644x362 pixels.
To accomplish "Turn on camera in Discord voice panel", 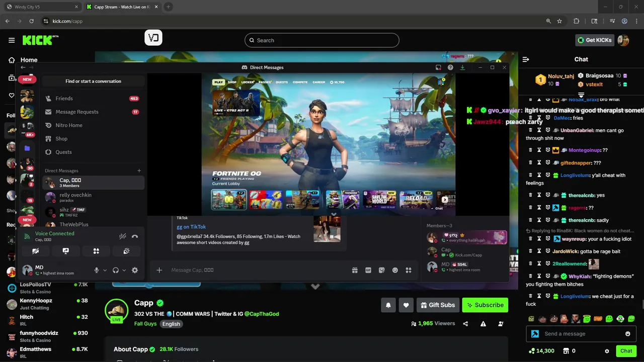I will (x=35, y=251).
